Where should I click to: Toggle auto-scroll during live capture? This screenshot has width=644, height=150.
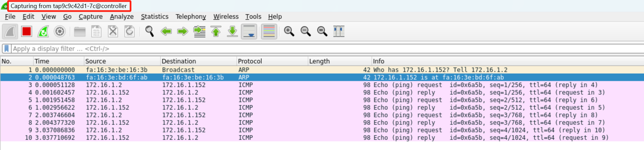click(x=249, y=31)
